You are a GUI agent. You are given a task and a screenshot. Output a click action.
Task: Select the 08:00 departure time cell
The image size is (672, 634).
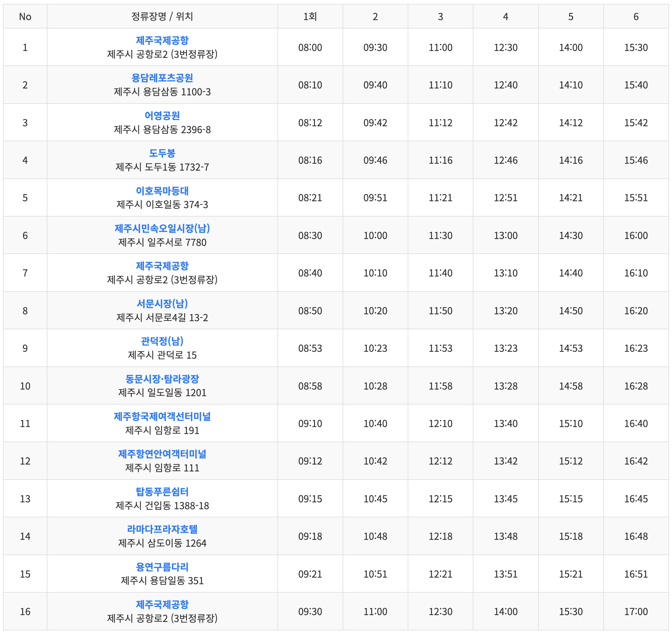tap(310, 47)
